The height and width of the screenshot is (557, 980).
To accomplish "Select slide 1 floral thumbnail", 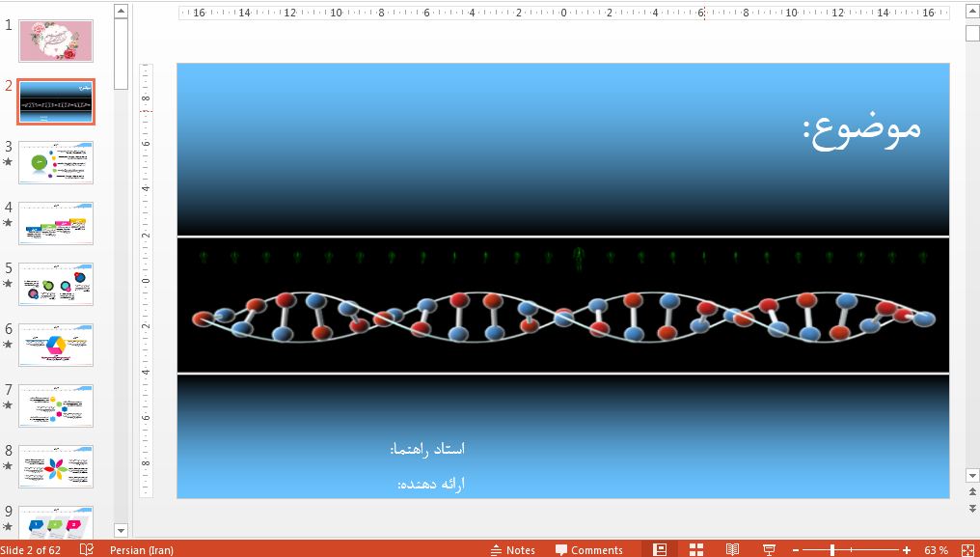I will click(x=56, y=41).
